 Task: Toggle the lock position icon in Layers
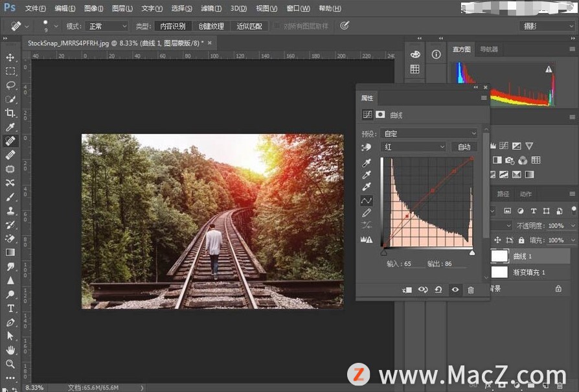[x=497, y=240]
